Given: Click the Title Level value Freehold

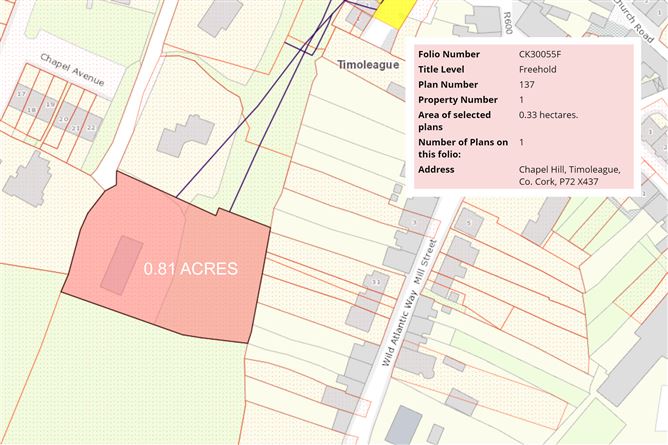Looking at the screenshot, I should pos(537,69).
